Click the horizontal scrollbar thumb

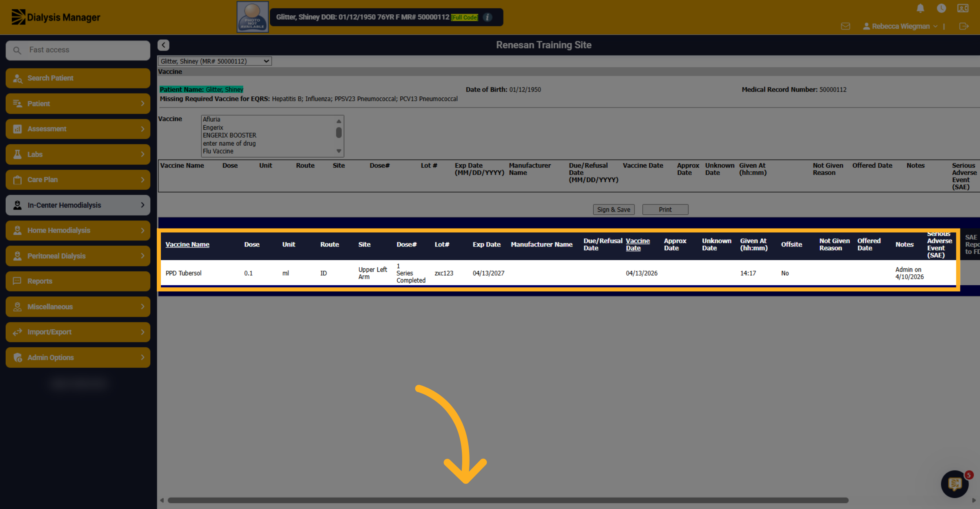508,500
